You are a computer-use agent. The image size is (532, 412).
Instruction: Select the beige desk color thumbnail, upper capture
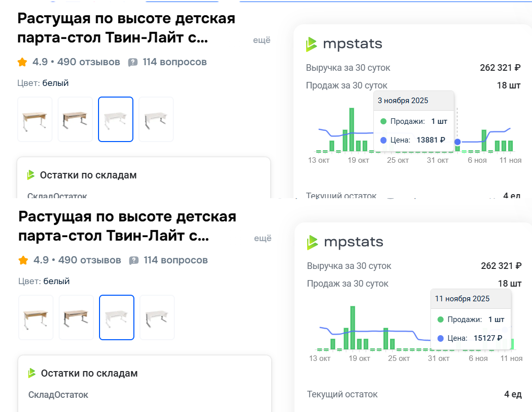coord(35,119)
